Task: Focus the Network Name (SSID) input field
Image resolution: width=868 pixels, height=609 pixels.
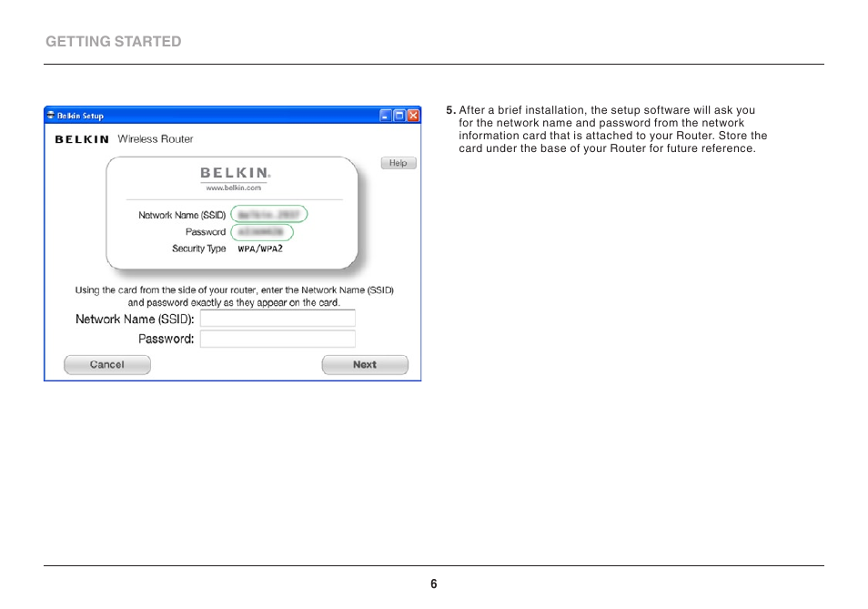Action: point(278,319)
